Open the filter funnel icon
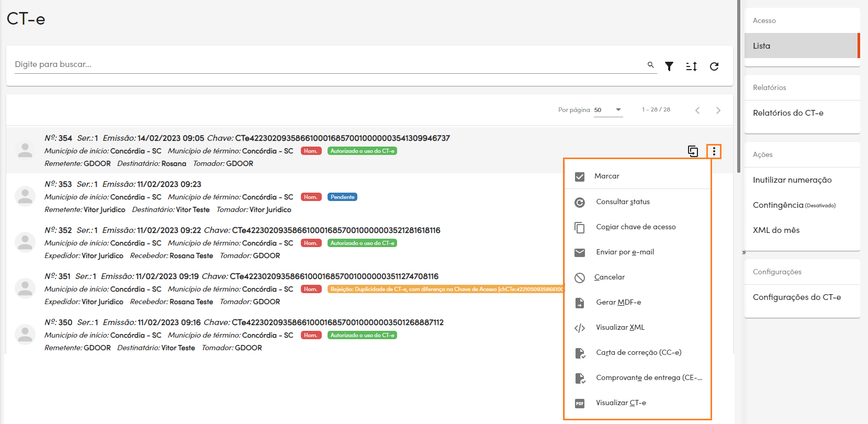868x424 pixels. pos(669,66)
